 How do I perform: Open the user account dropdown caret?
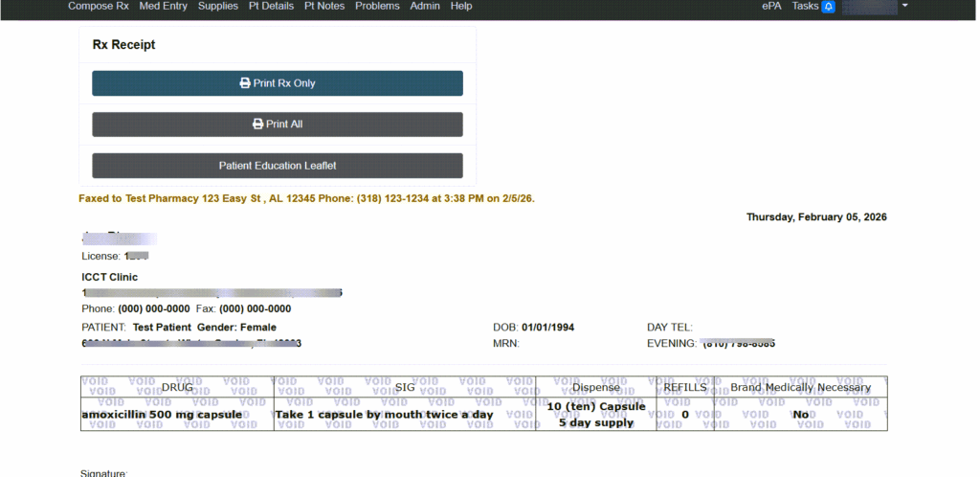coord(905,6)
